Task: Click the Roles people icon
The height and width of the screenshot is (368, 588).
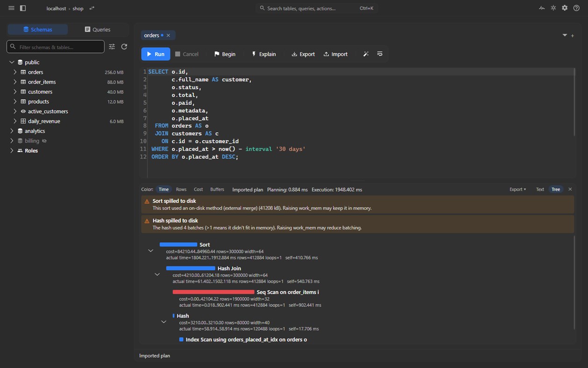Action: coord(20,151)
